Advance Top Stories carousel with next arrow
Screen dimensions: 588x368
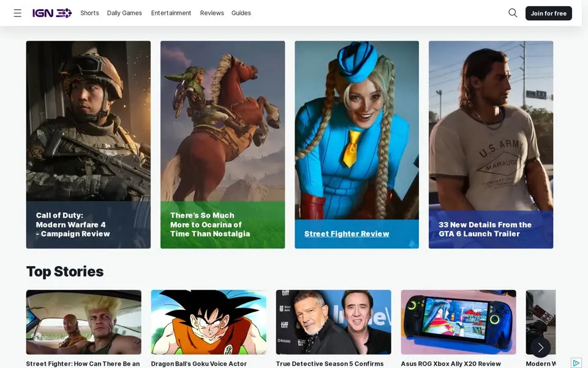pos(540,348)
